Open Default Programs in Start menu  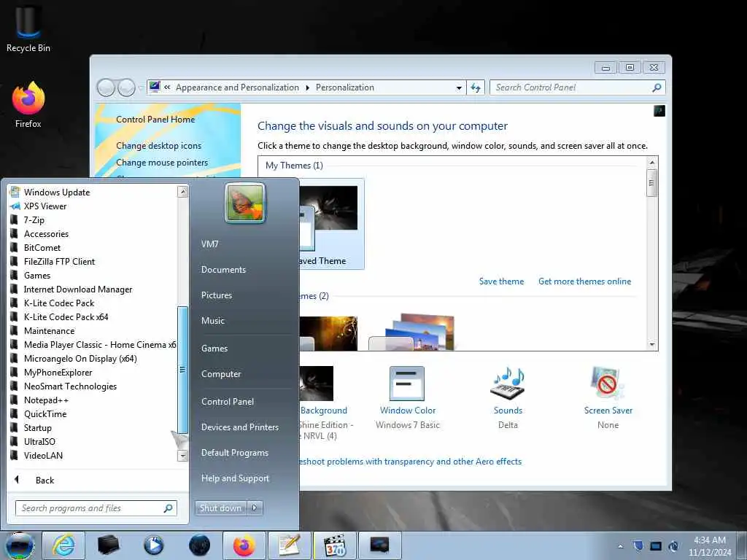[x=235, y=453]
